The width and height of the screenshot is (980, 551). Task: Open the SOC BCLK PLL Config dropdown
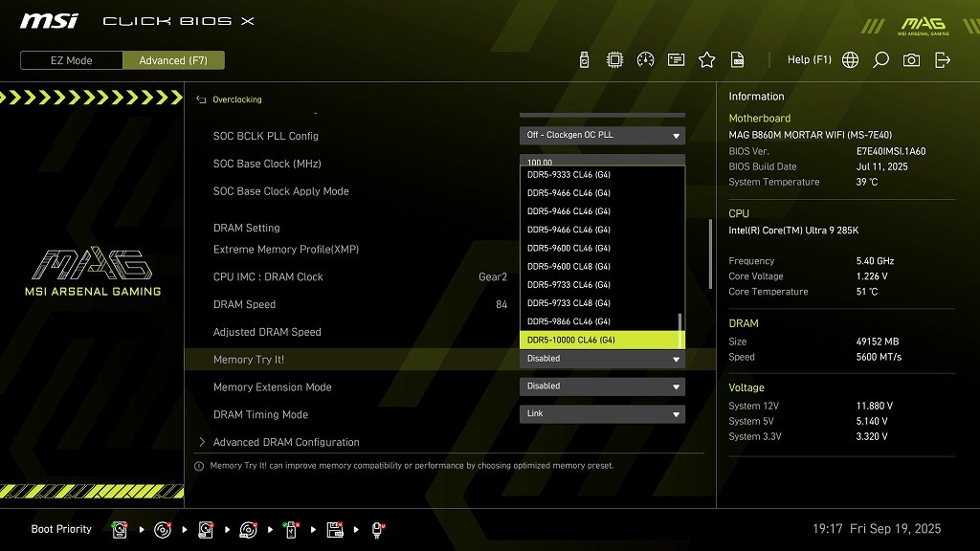point(602,136)
